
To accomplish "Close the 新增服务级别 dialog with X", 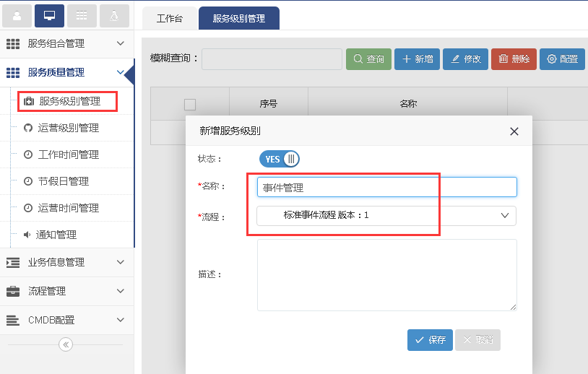I will click(514, 131).
